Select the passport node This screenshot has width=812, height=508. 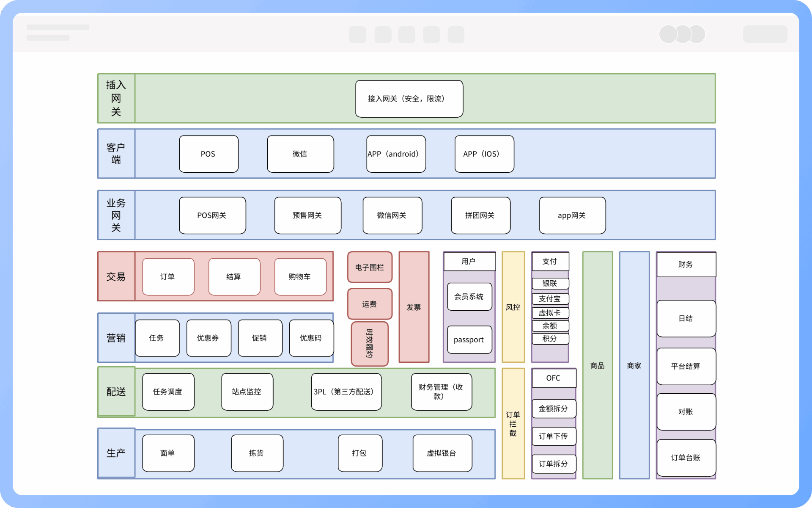click(x=469, y=340)
